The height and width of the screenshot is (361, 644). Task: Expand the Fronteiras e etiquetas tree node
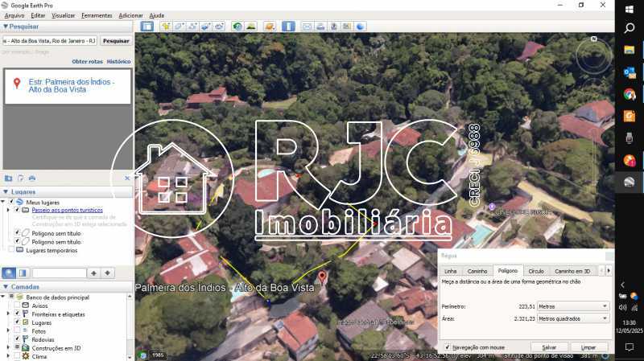click(10, 314)
